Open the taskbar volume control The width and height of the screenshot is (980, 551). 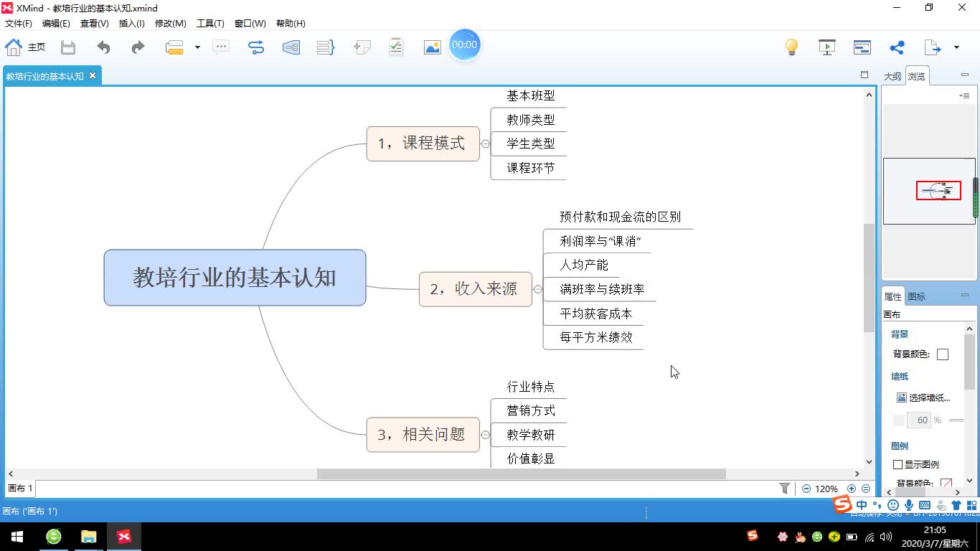pos(886,537)
